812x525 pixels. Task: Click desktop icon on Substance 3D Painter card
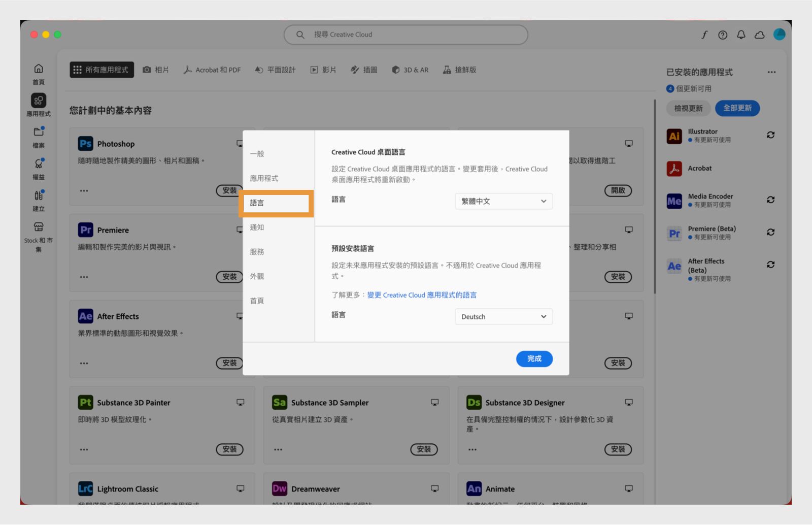[241, 403]
